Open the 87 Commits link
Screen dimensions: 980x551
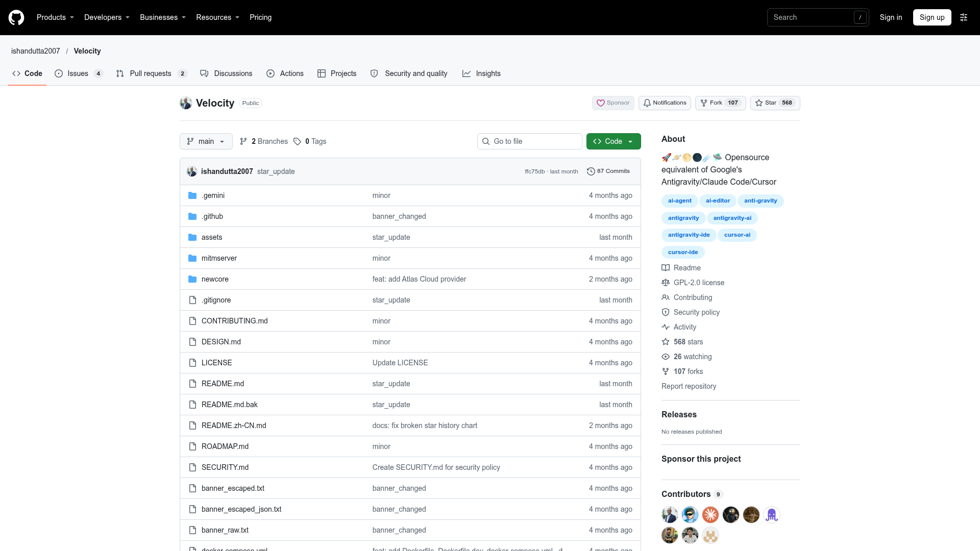(608, 171)
